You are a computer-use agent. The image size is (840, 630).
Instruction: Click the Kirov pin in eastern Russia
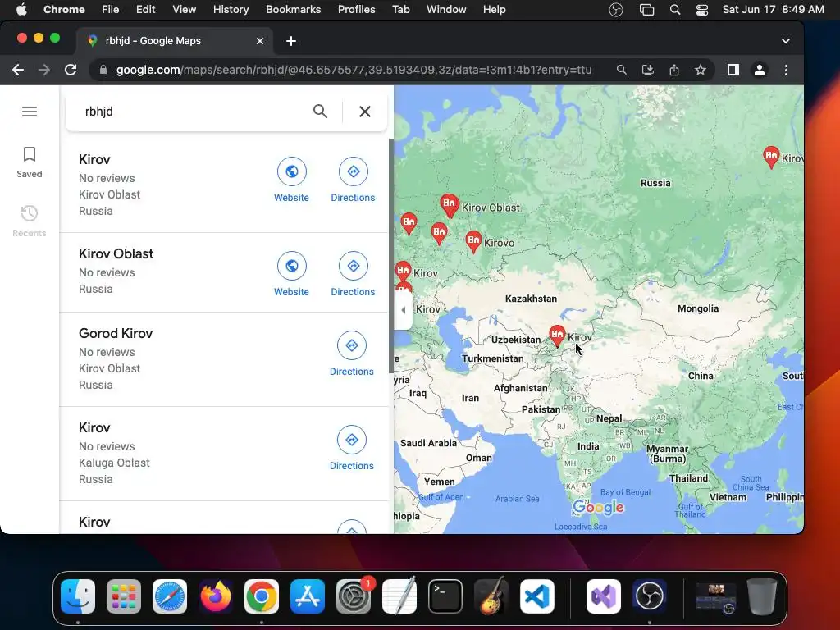pos(771,157)
